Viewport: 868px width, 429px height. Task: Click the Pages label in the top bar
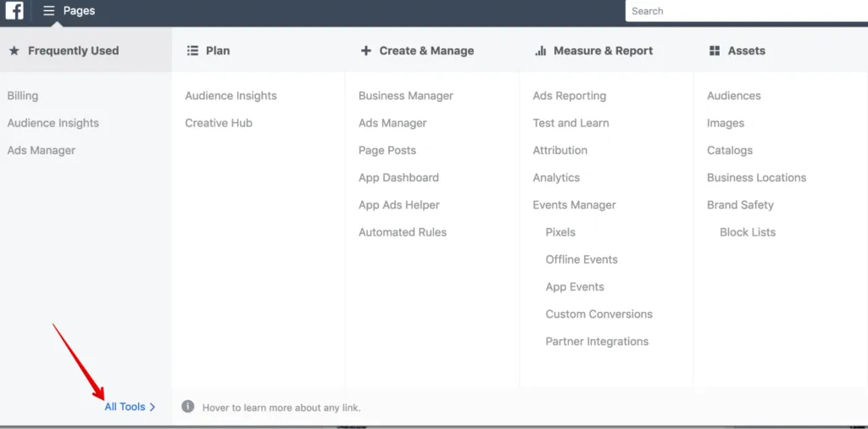click(79, 11)
